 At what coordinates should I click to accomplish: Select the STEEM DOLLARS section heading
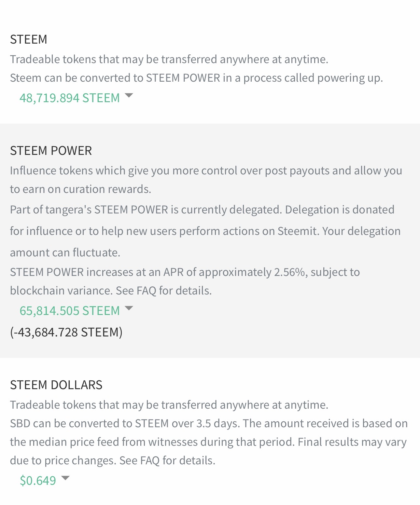tap(56, 385)
